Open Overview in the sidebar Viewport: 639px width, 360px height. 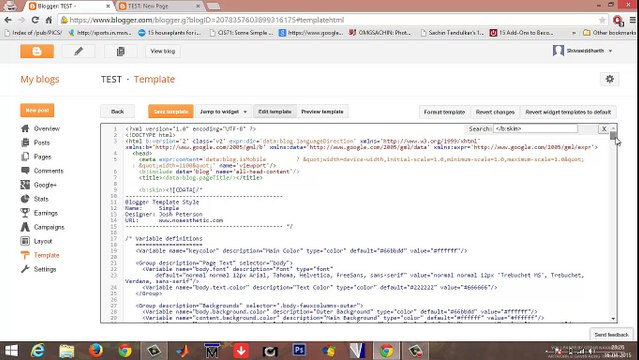[46, 128]
